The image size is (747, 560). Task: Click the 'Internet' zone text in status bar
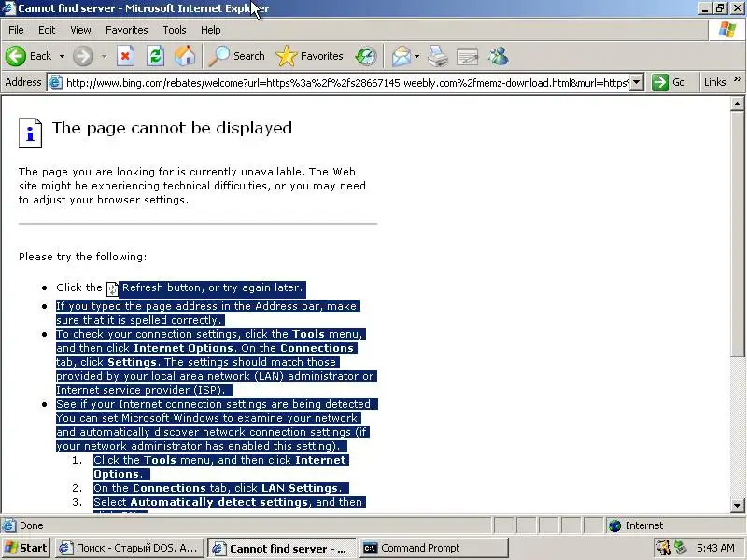pos(644,525)
